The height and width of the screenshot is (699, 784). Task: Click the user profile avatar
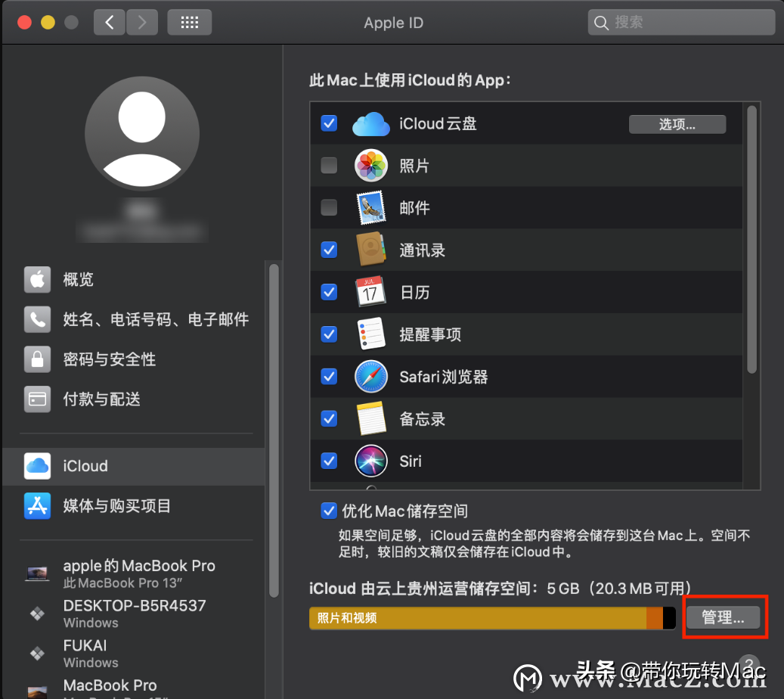(142, 134)
